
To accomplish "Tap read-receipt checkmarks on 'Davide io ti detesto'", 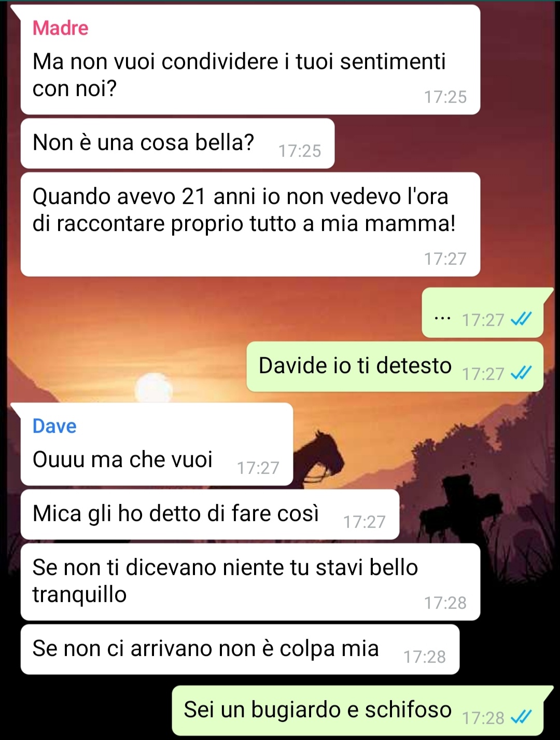I will [x=521, y=373].
